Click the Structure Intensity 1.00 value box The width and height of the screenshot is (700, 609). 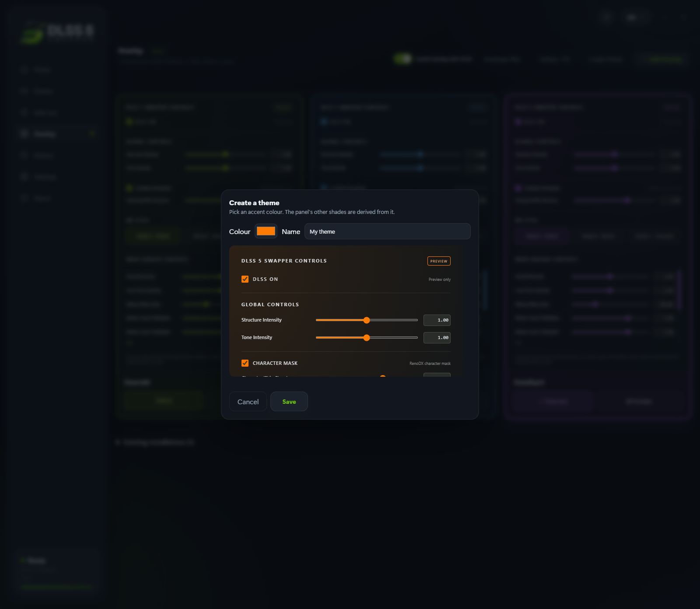[x=437, y=320]
